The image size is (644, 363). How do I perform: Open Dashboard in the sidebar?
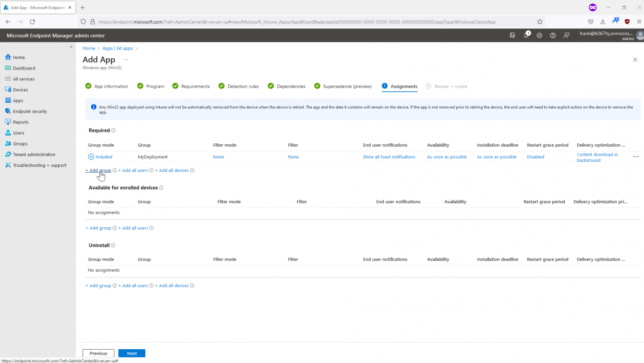[20, 68]
